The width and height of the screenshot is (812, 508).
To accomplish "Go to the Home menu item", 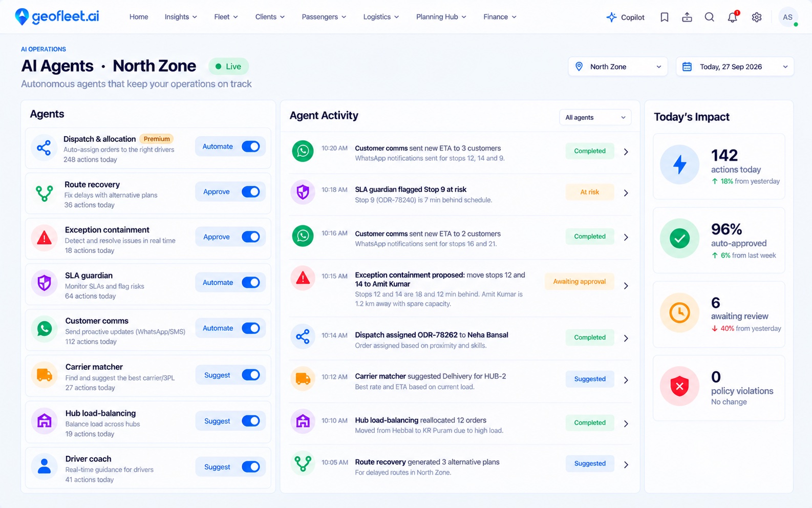I will [139, 17].
